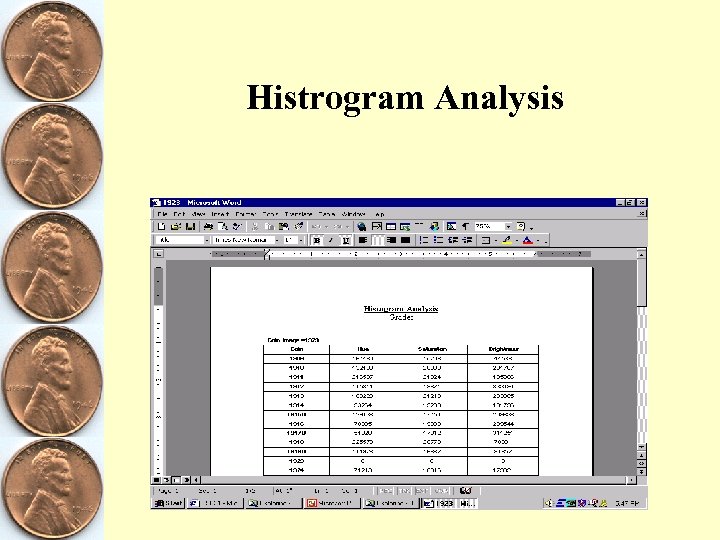Select the Format Painter brush icon
Viewport: 720px width, 540px height.
point(298,226)
